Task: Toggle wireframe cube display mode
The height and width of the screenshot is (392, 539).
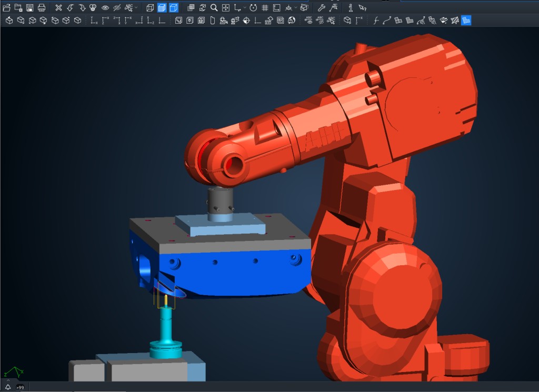Action: [150, 7]
